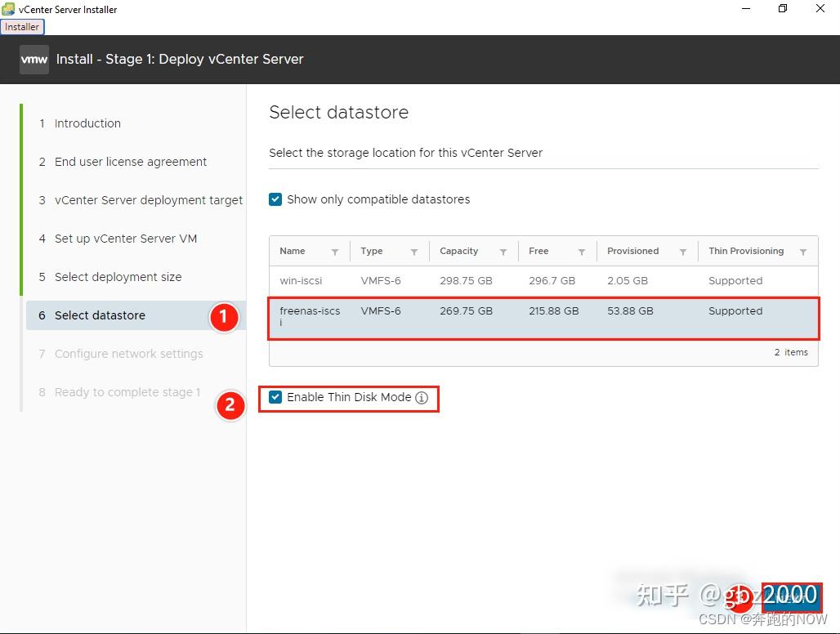
Task: Click the vCenter Server Installer app icon
Action: [8, 8]
